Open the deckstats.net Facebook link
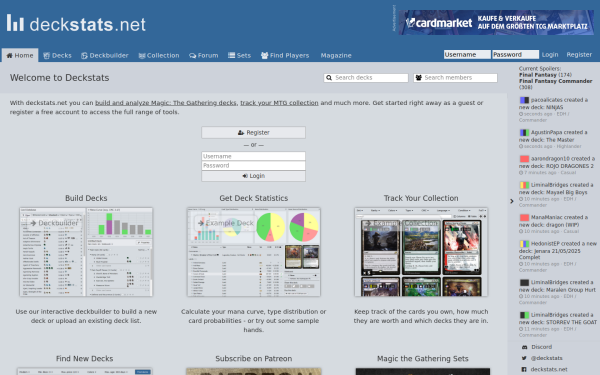600x375 pixels. tap(549, 369)
